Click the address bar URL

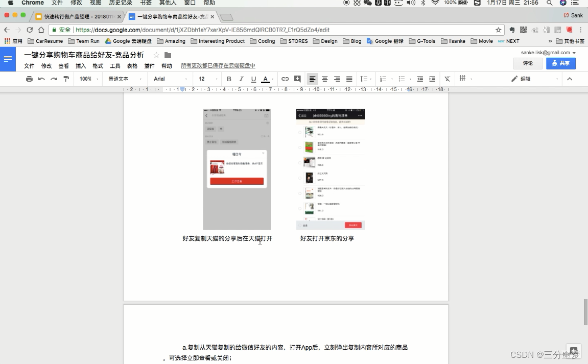click(x=202, y=30)
